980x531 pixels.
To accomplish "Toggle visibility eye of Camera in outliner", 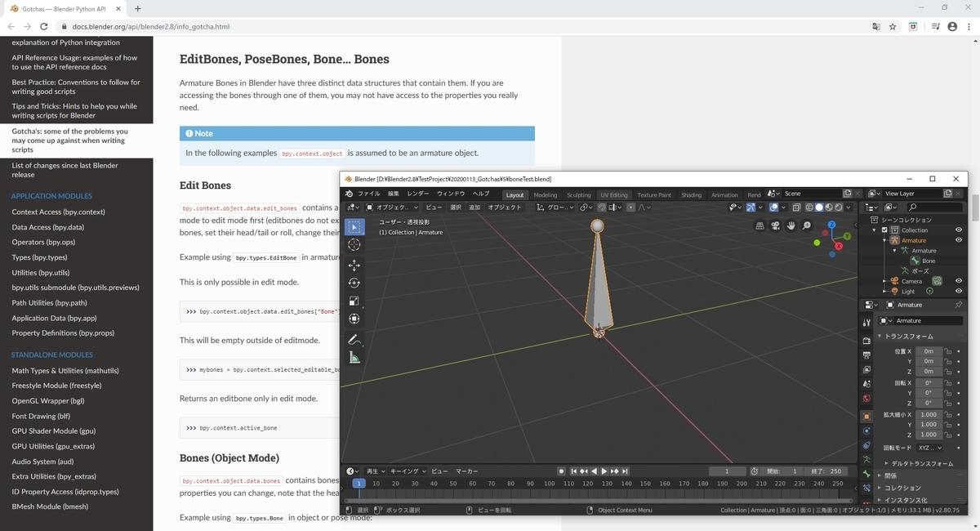I will (x=958, y=281).
